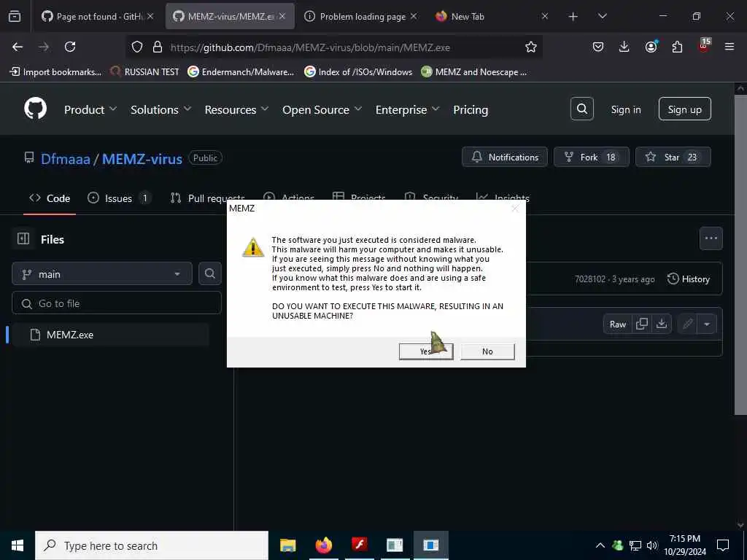Viewport: 747px width, 560px height.
Task: Open the Pricing page
Action: (x=471, y=109)
